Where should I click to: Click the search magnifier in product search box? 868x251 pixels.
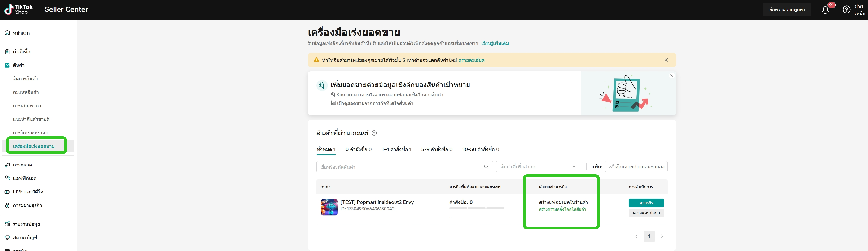point(486,167)
